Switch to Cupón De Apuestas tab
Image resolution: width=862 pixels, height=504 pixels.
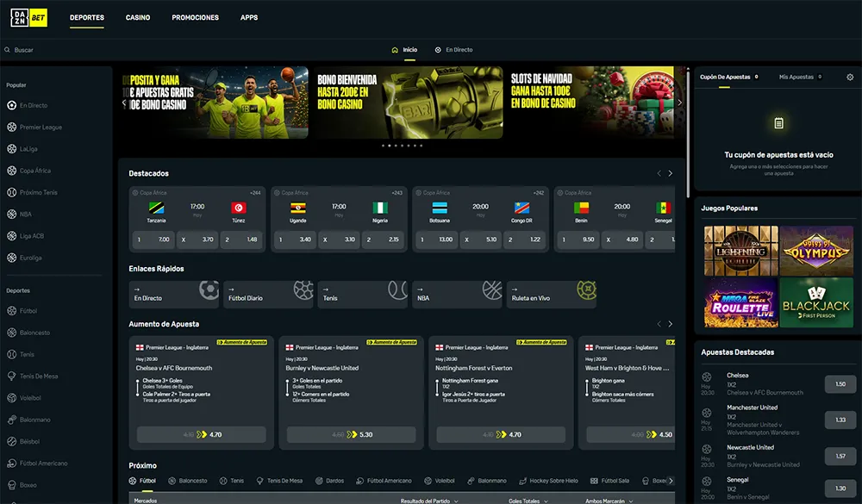(x=729, y=77)
